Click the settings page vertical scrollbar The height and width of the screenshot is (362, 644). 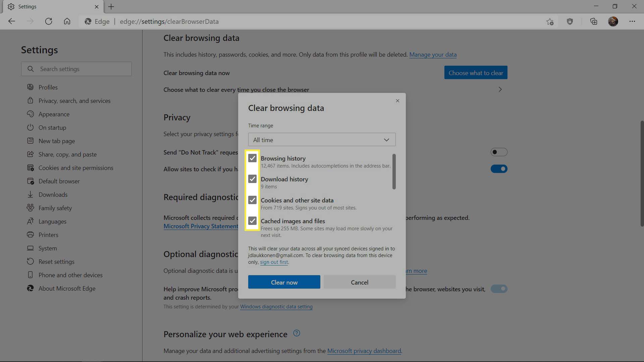642,174
